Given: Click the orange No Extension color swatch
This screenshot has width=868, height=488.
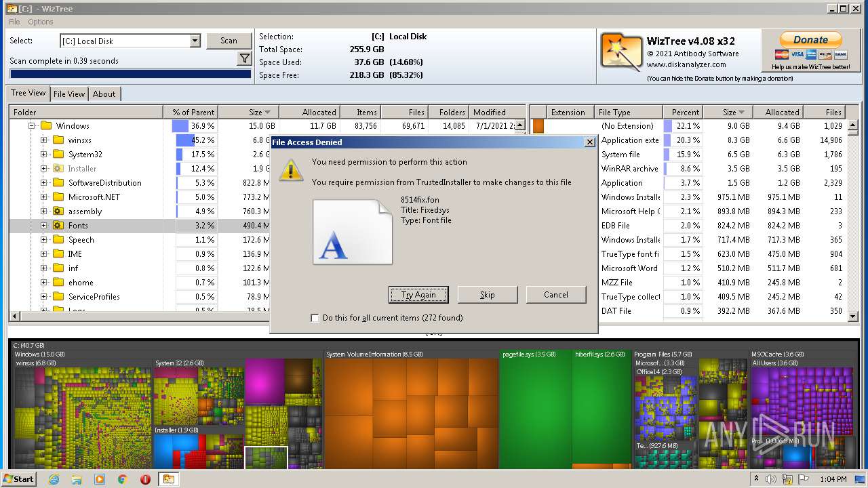Looking at the screenshot, I should 538,126.
